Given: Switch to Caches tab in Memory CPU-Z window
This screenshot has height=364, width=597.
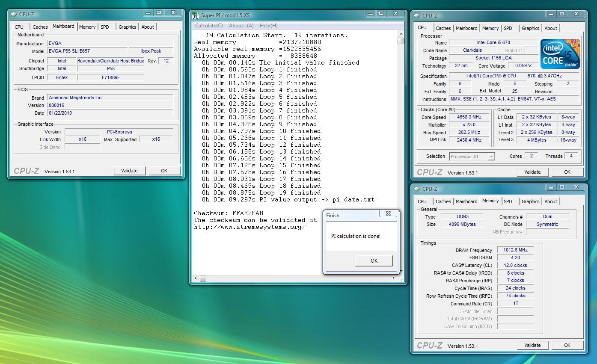Looking at the screenshot, I should click(443, 201).
